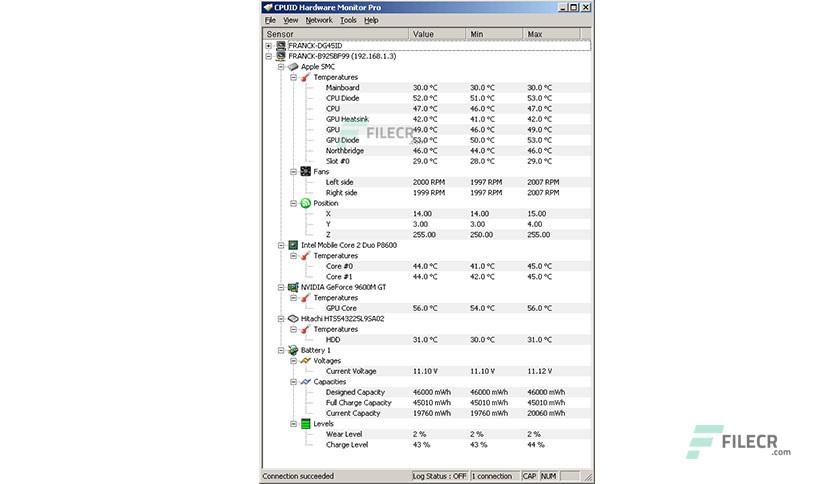Collapse the FRANCK-B925BF99 computer node

pyautogui.click(x=269, y=56)
